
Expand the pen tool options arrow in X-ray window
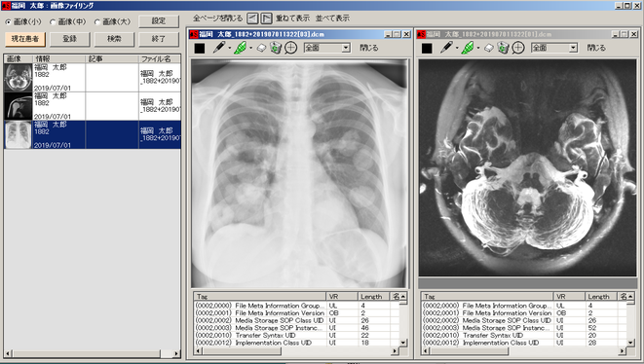point(229,48)
